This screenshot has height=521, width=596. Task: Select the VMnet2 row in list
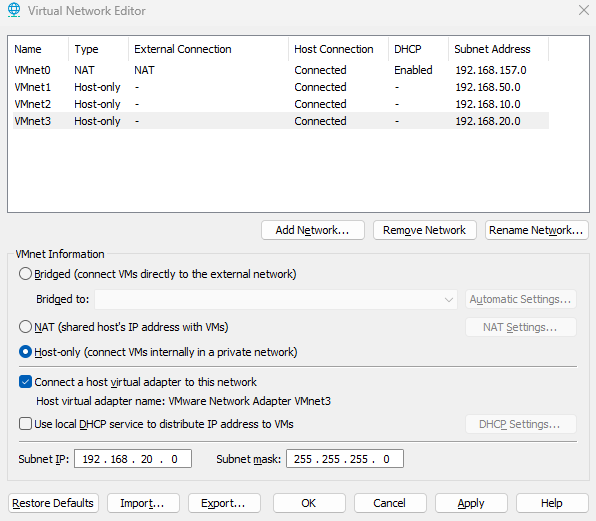pos(281,104)
